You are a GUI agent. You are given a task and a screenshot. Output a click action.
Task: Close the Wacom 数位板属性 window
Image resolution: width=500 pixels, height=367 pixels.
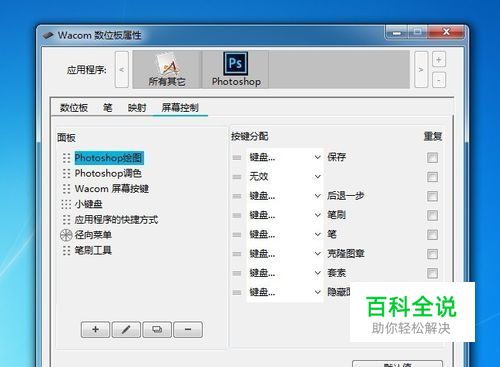(446, 32)
